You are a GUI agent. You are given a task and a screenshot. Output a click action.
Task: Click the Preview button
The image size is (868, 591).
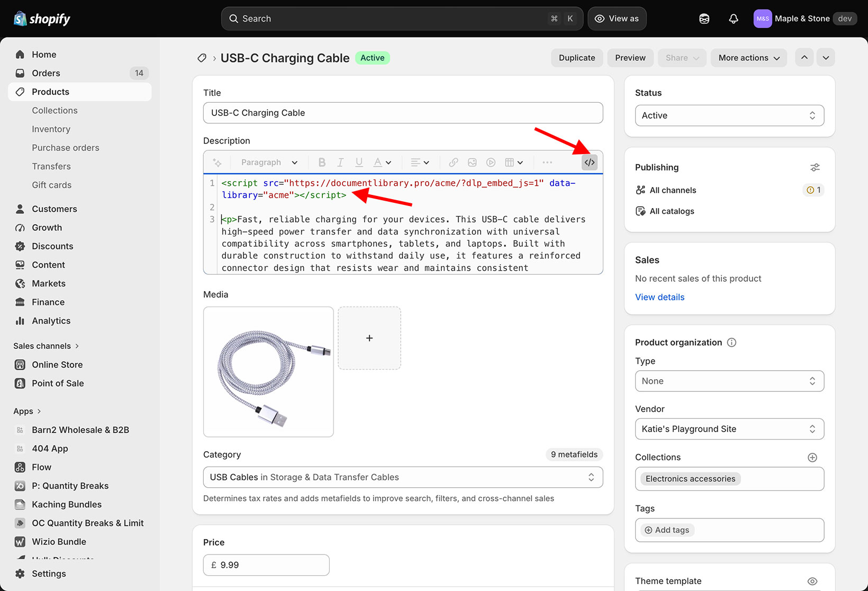(x=630, y=58)
